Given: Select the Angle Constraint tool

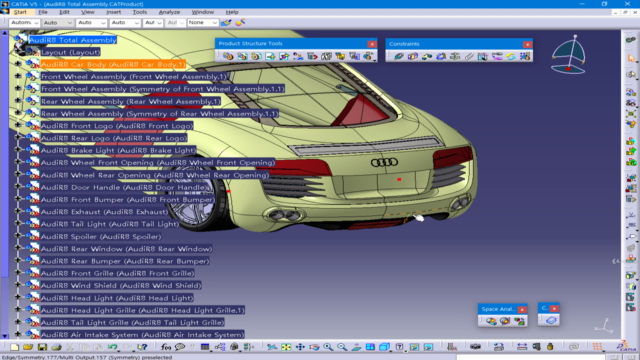Looking at the screenshot, I should pos(441,56).
